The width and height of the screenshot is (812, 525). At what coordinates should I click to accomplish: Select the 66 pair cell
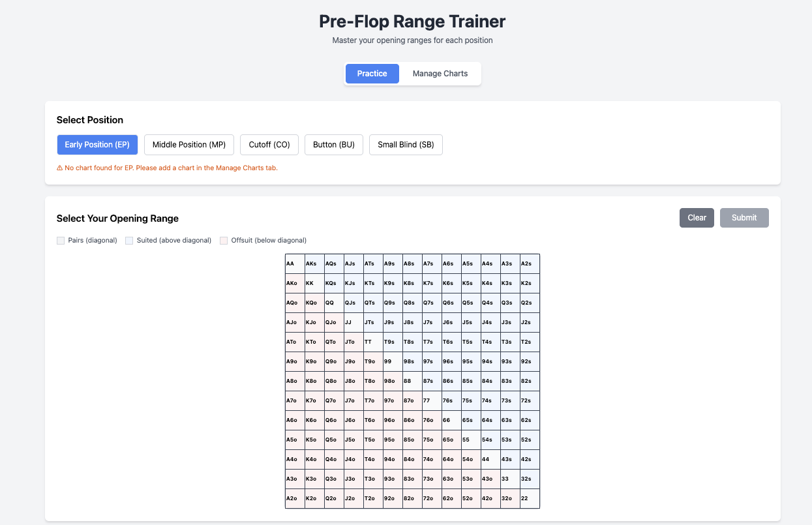pyautogui.click(x=452, y=421)
